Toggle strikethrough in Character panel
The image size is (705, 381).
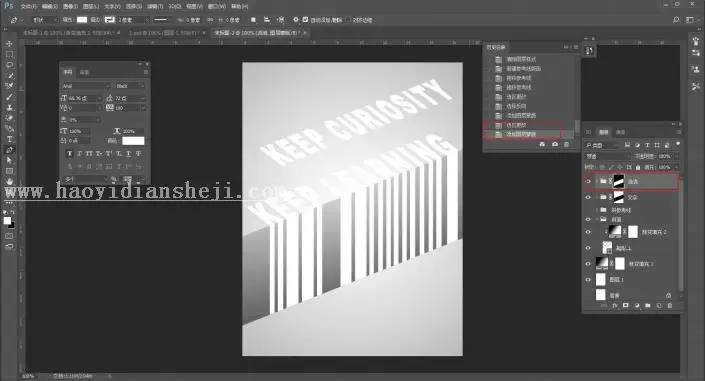(138, 154)
